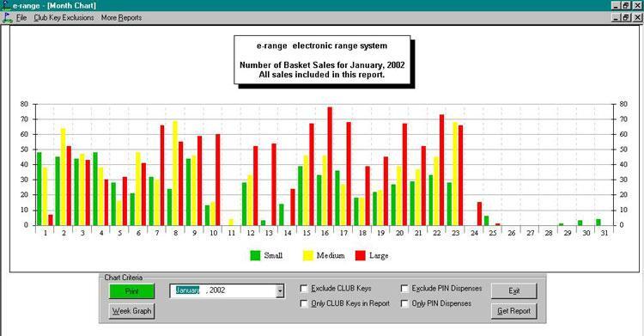Tick Only CLUB Keys in Report
Screen dimensions: 644x336
coord(304,303)
